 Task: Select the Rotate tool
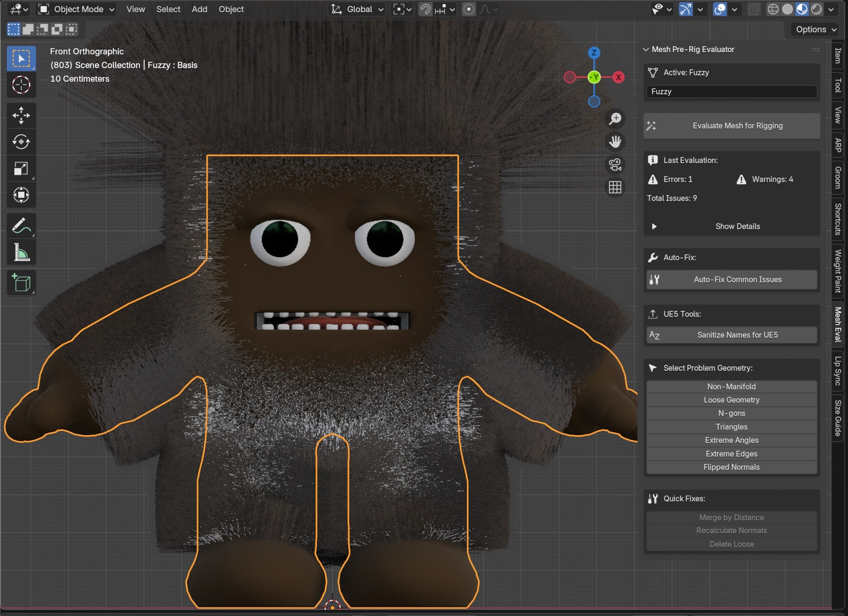click(x=21, y=142)
